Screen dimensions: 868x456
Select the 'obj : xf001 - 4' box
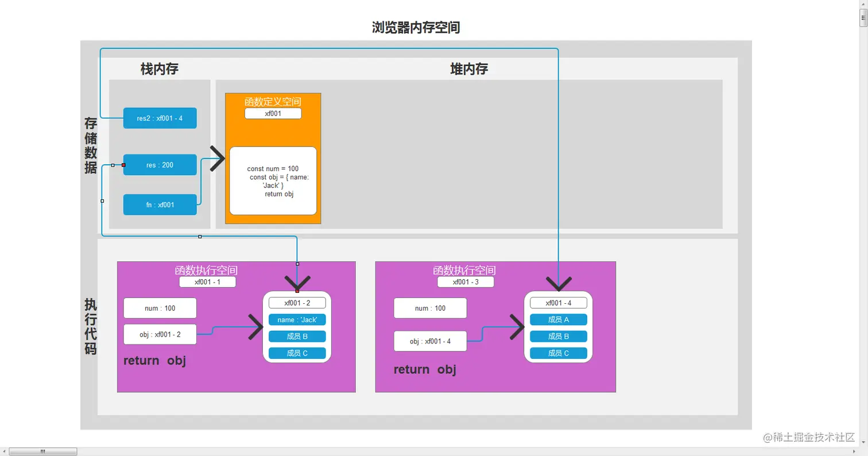[x=431, y=341]
